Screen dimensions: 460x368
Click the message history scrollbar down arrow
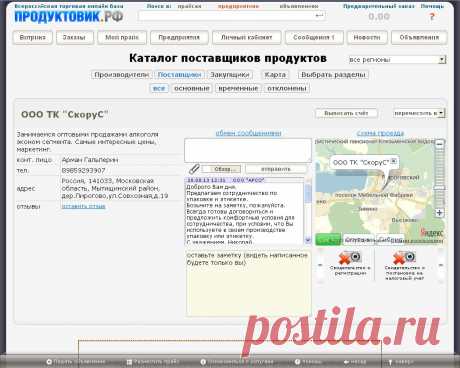(308, 240)
